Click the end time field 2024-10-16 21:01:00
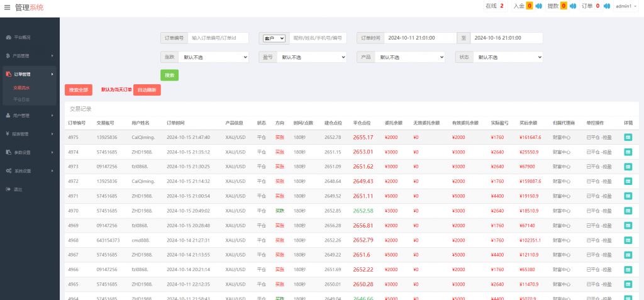This screenshot has height=300, width=644. coord(506,38)
